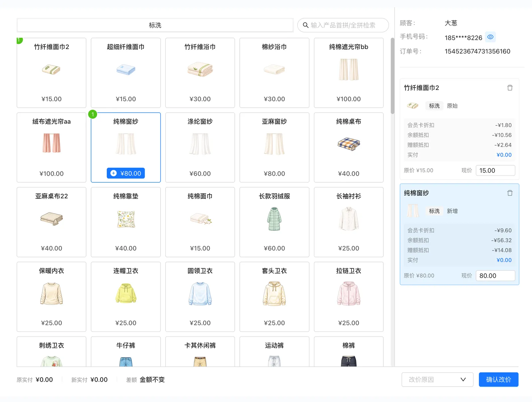Select the 牛仔裤 product card
The width and height of the screenshot is (532, 402).
click(126, 352)
